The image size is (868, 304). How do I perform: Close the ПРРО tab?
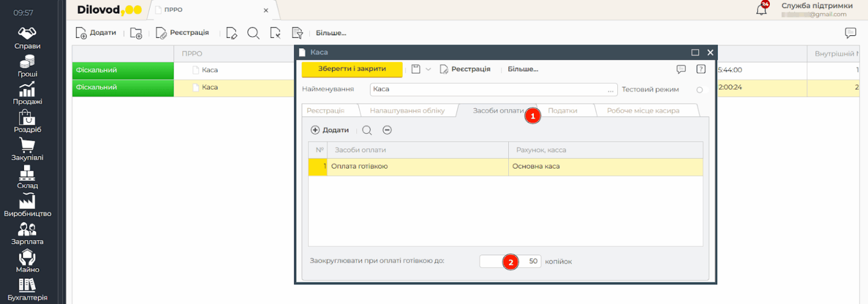click(266, 10)
